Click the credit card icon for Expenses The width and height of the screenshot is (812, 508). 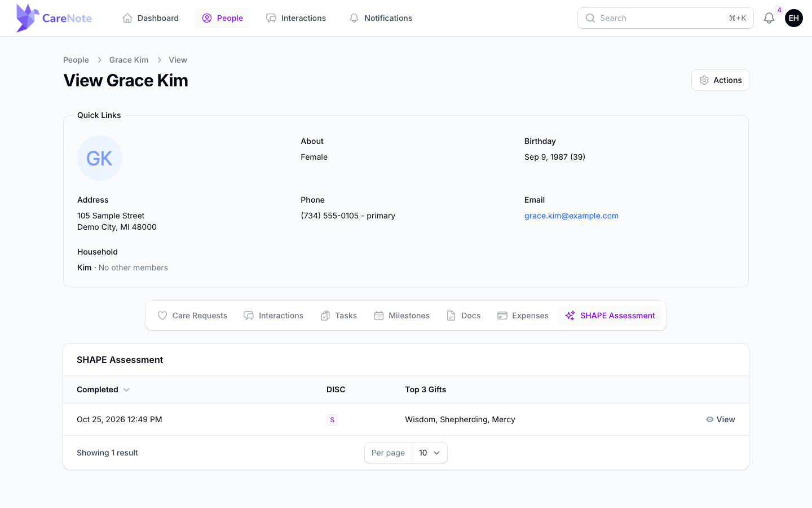pyautogui.click(x=502, y=316)
